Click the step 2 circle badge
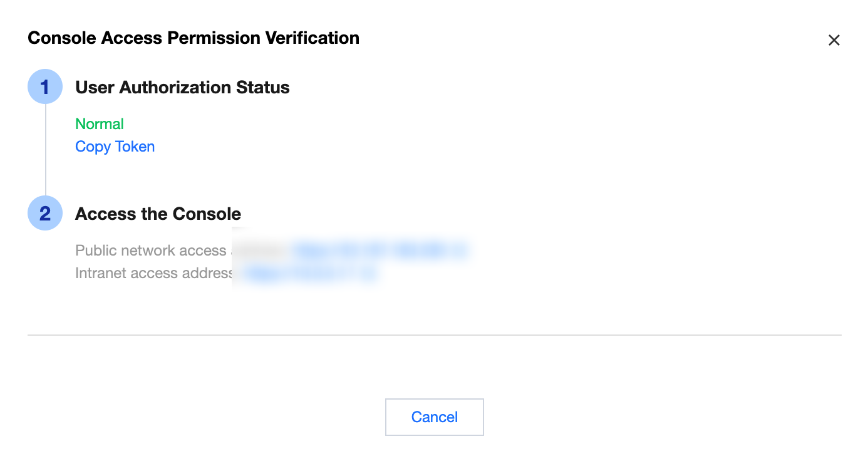This screenshot has width=868, height=461. (x=45, y=213)
